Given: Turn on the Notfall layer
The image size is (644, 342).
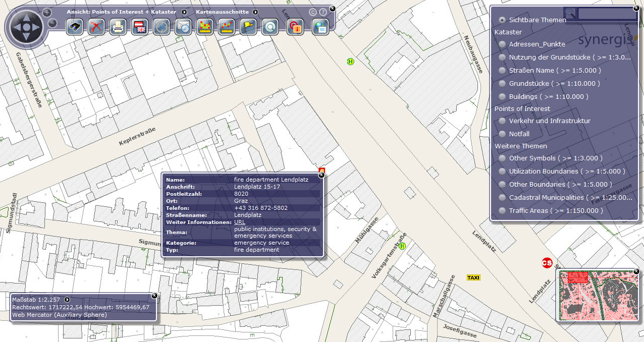Looking at the screenshot, I should pyautogui.click(x=502, y=134).
